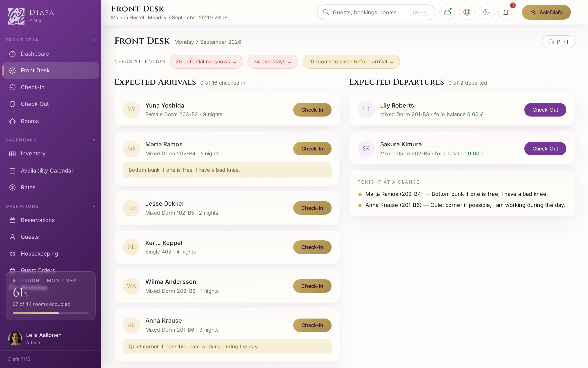Screen dimensions: 588x368
Task: Click the occupancy progress bar
Action: coord(51,313)
